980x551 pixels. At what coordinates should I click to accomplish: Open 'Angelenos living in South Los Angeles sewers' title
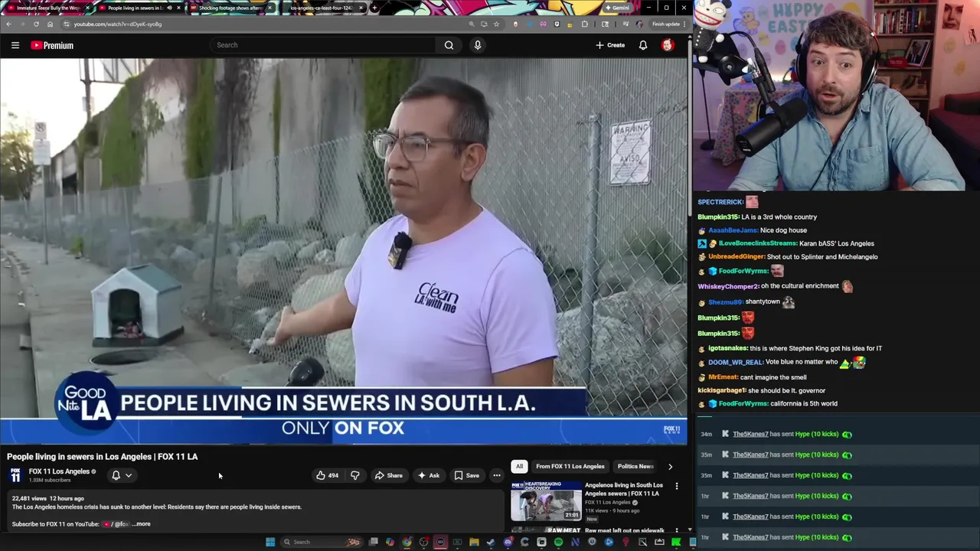point(624,489)
